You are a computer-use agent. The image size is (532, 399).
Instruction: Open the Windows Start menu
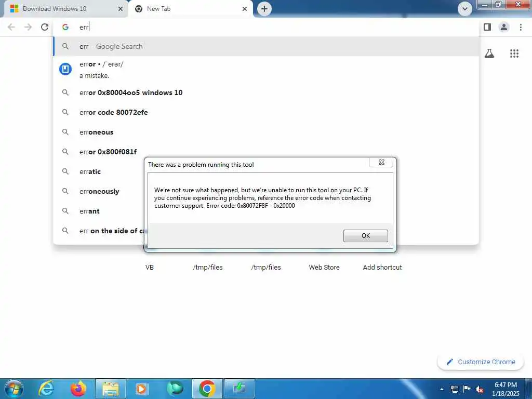pos(14,389)
